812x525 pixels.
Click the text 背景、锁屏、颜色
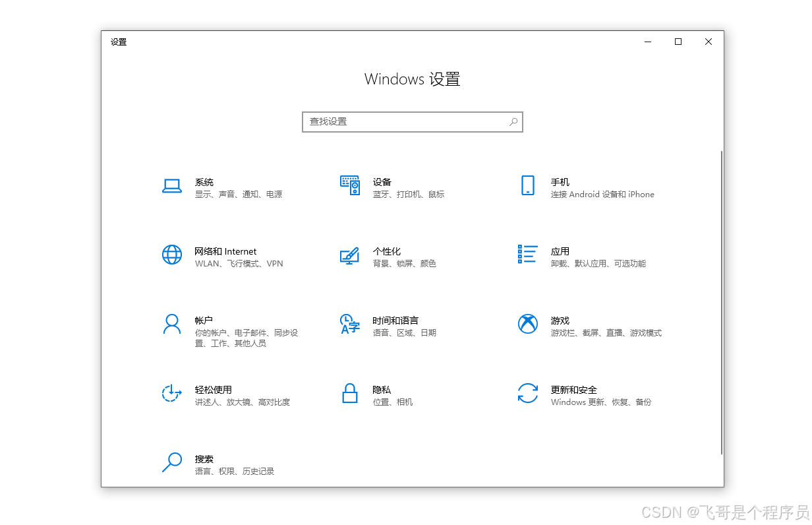405,264
